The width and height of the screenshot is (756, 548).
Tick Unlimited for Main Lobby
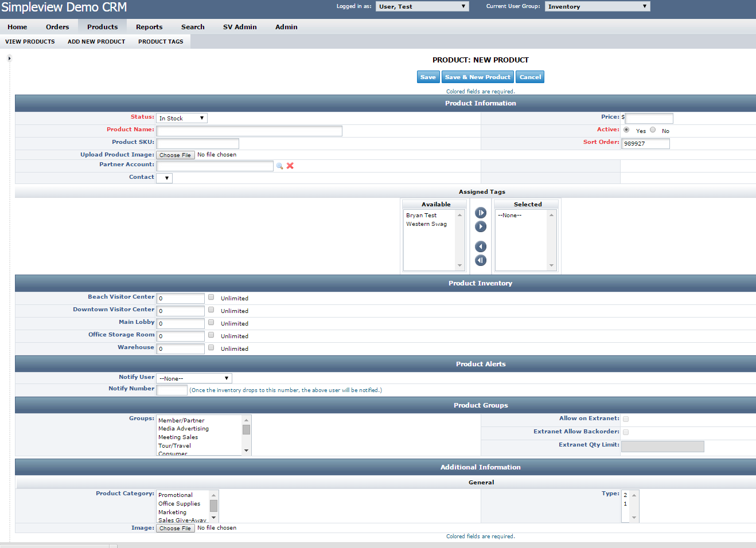(211, 322)
